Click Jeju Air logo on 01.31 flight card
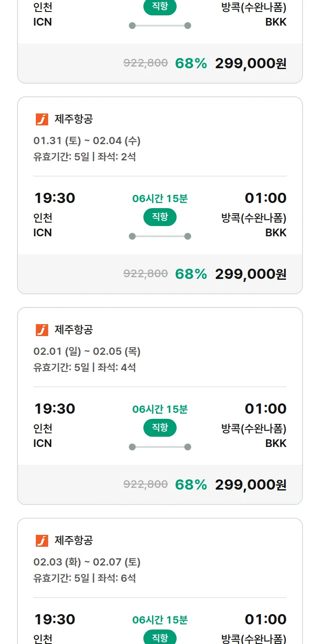320x644 pixels. [42, 119]
